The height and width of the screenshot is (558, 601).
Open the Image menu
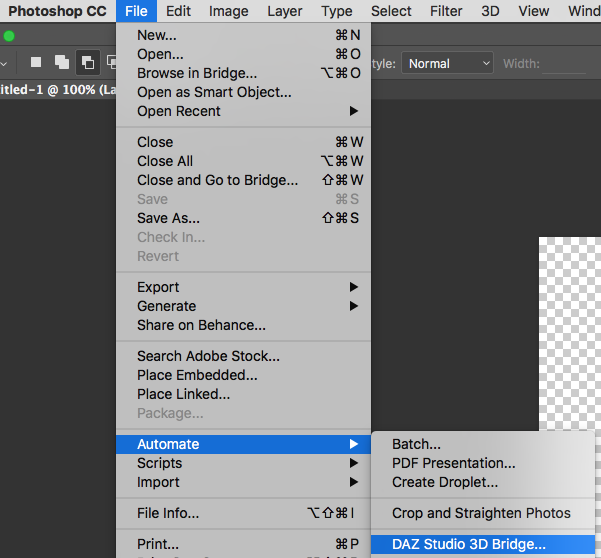[x=228, y=11]
